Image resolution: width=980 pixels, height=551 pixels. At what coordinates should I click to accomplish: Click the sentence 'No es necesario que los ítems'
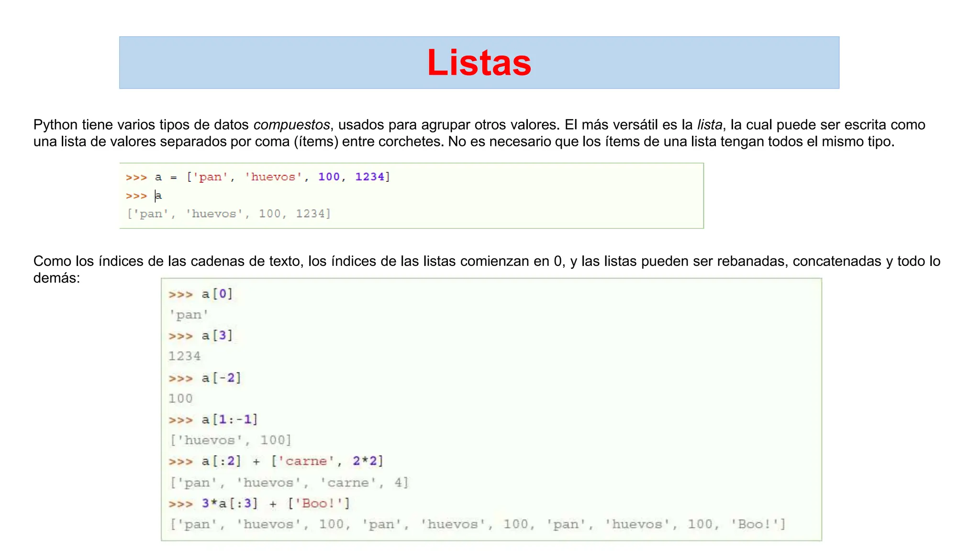(671, 142)
